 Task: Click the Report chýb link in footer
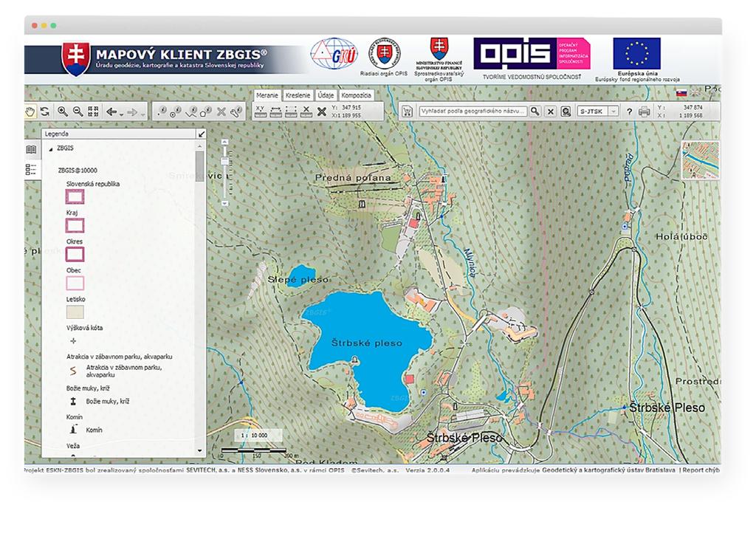pos(701,470)
